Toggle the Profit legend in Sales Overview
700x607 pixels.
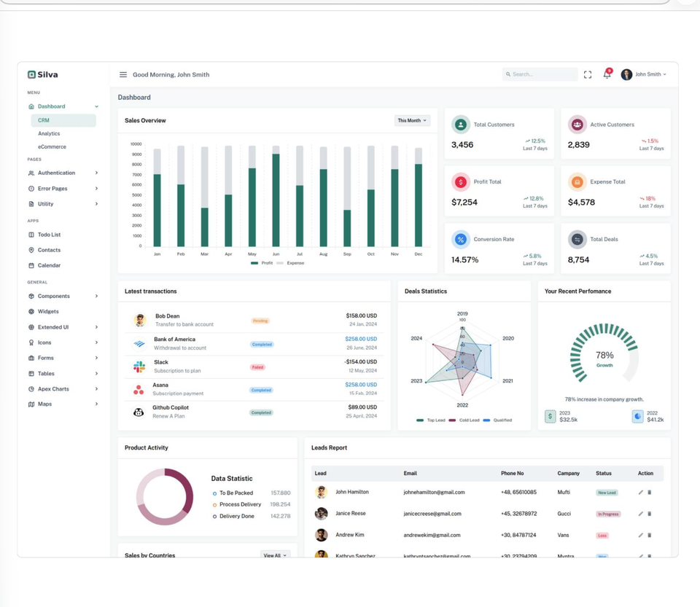click(x=262, y=263)
